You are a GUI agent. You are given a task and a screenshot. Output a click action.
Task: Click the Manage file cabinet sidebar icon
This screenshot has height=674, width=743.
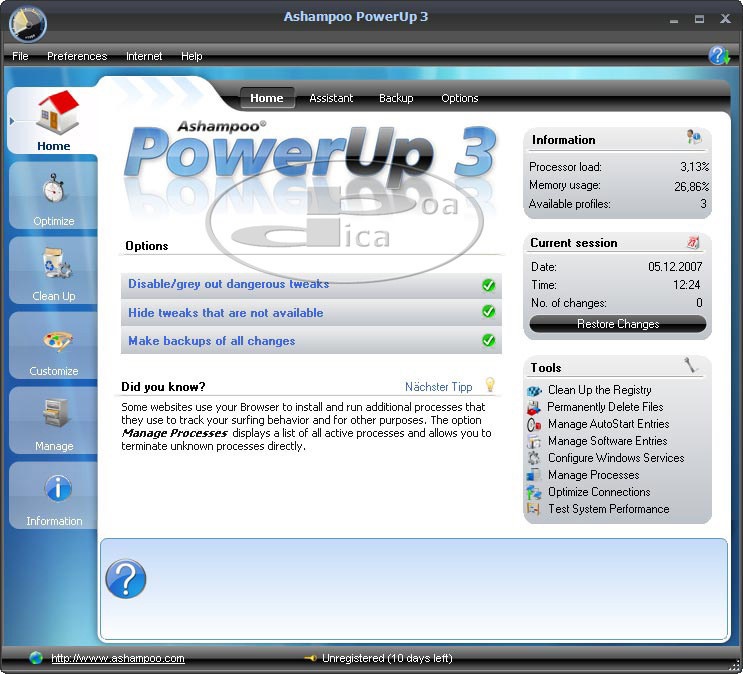(54, 415)
